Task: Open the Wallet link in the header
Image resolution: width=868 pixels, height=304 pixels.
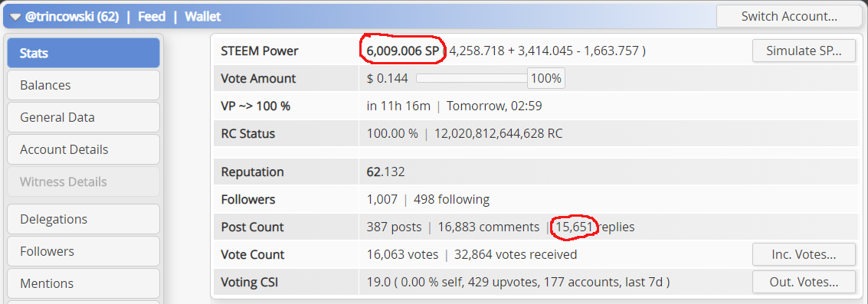Action: [202, 17]
